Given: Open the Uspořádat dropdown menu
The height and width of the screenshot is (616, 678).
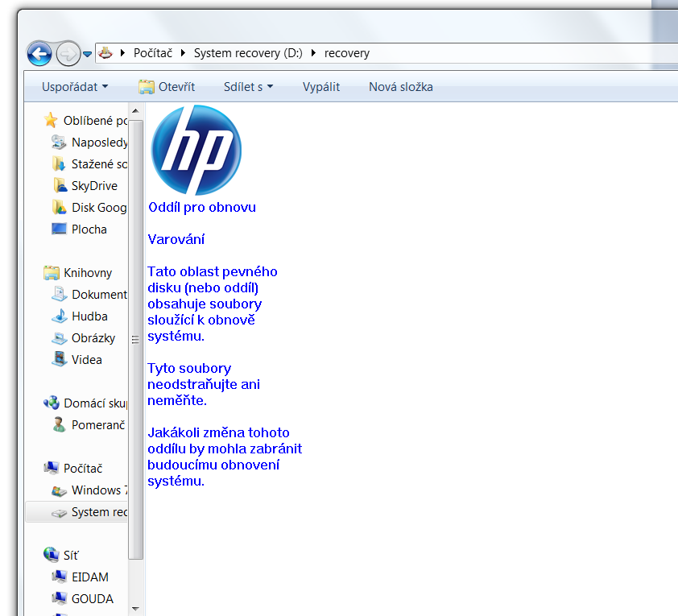Looking at the screenshot, I should (x=75, y=87).
